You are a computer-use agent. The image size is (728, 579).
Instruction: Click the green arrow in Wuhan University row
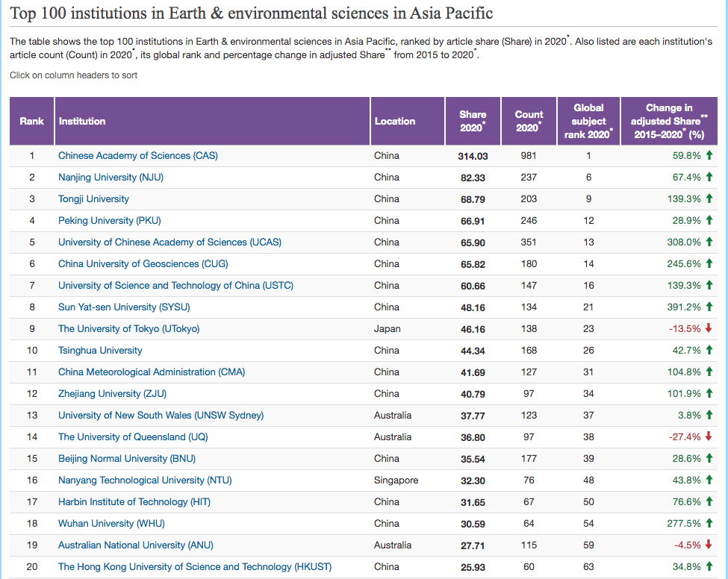[709, 524]
